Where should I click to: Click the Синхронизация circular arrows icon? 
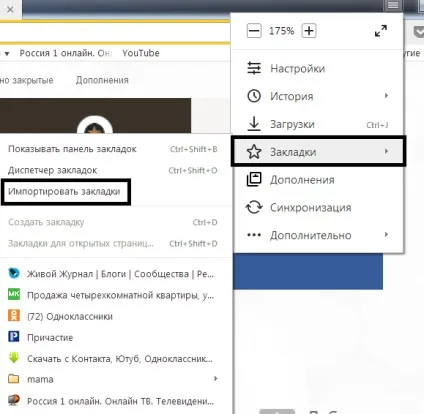[254, 207]
